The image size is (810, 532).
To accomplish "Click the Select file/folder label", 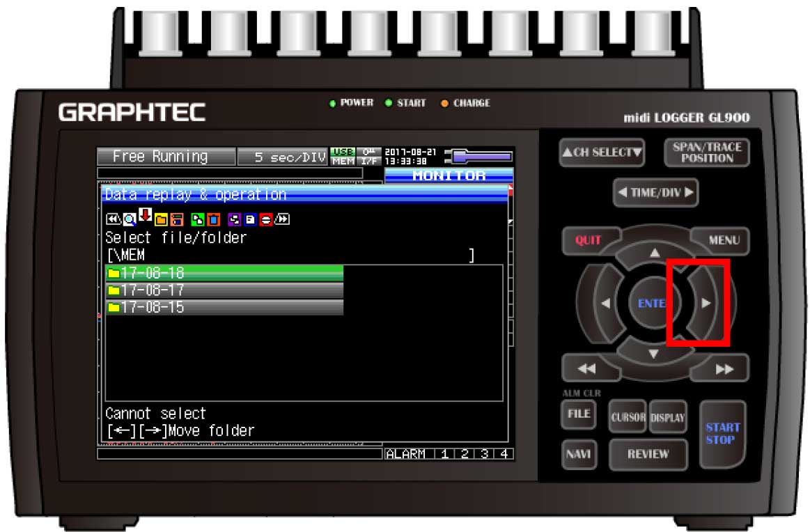I will click(176, 237).
